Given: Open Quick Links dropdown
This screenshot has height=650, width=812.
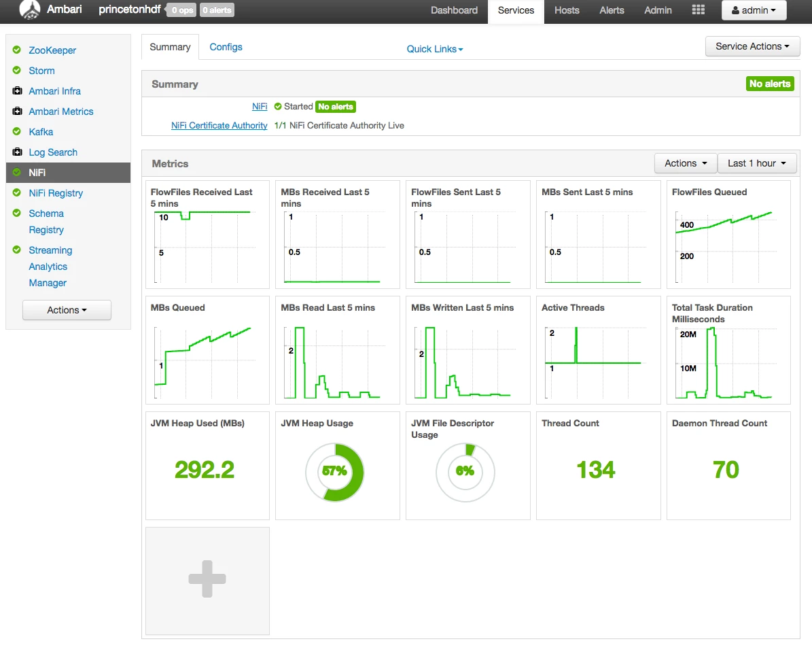Looking at the screenshot, I should tap(434, 49).
